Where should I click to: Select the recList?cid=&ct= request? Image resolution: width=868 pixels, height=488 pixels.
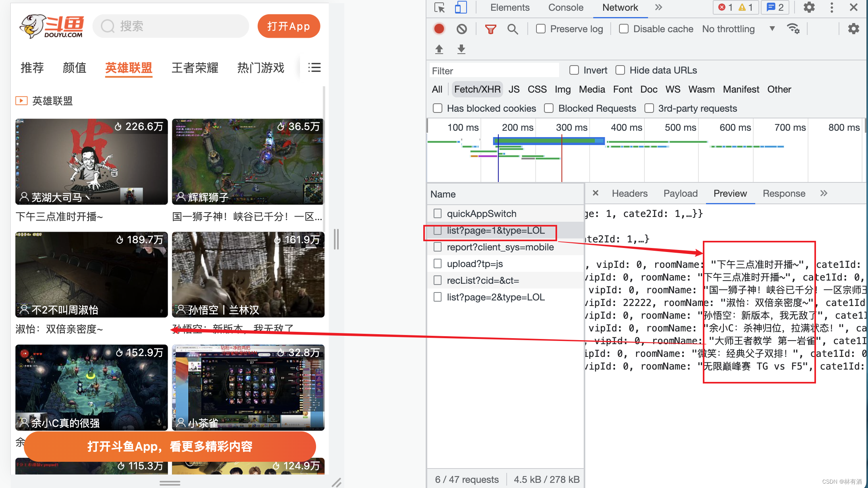505,281
